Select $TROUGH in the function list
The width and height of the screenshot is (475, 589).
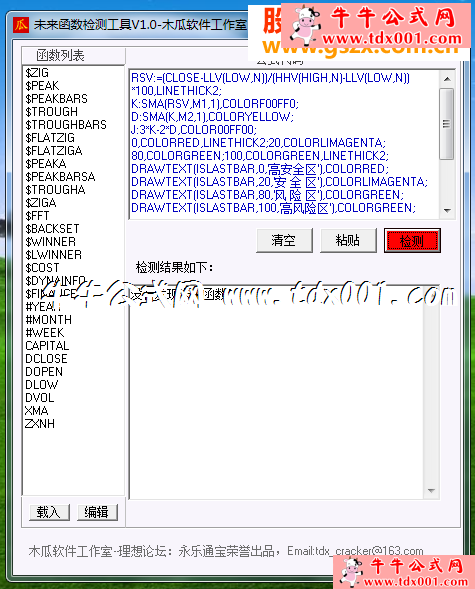tap(51, 112)
